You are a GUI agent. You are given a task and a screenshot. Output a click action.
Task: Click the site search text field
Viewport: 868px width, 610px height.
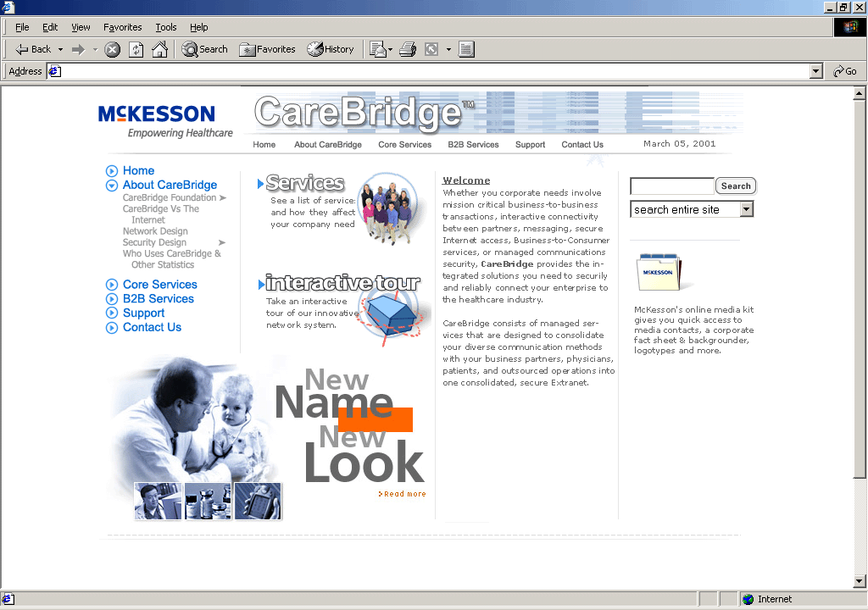pos(672,186)
